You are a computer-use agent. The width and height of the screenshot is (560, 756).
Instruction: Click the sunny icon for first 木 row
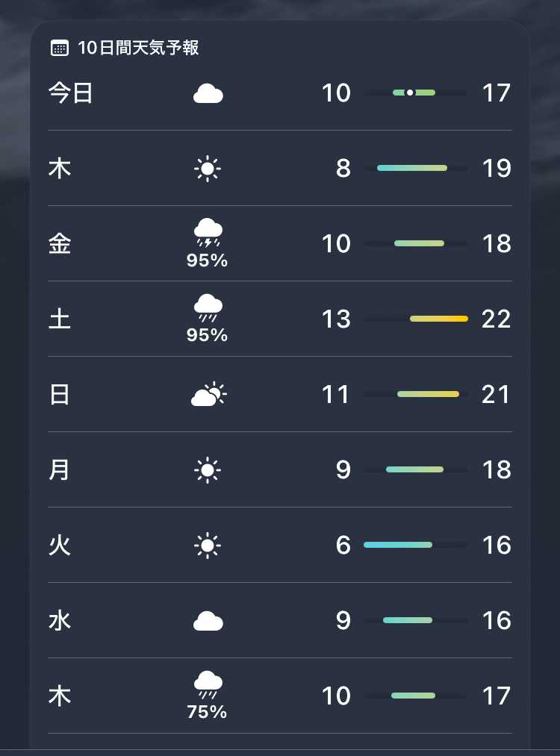(x=208, y=169)
